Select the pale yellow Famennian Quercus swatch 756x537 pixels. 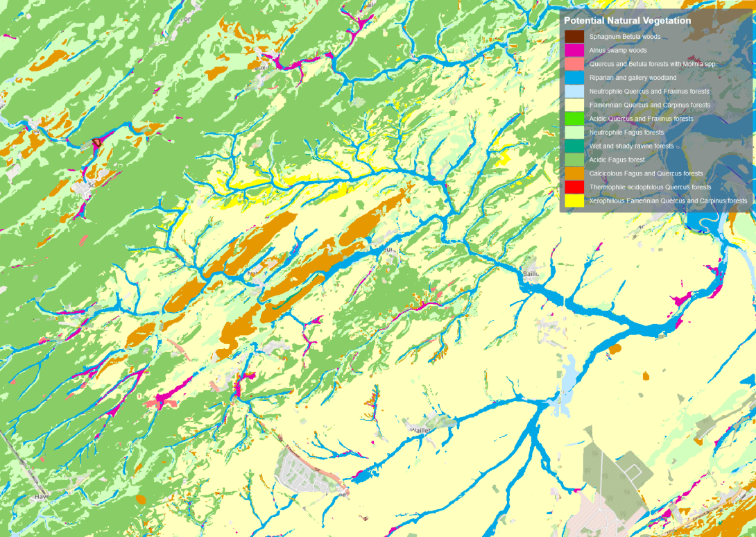[x=576, y=105]
